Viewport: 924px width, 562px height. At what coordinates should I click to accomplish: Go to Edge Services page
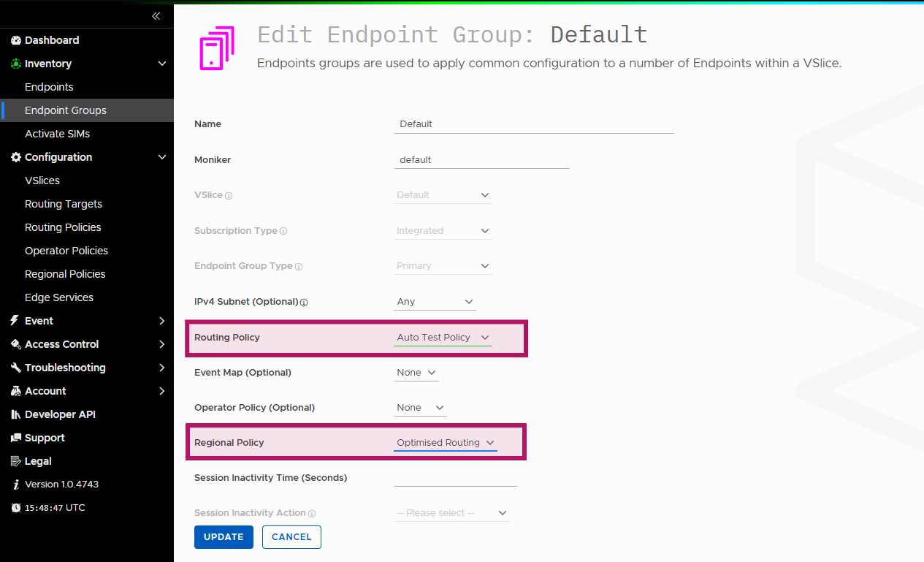click(x=59, y=297)
